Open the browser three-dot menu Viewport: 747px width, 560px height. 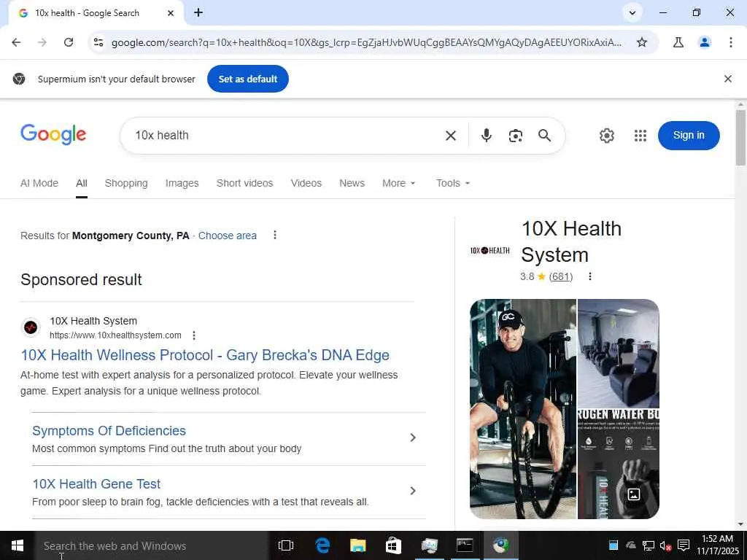click(730, 42)
